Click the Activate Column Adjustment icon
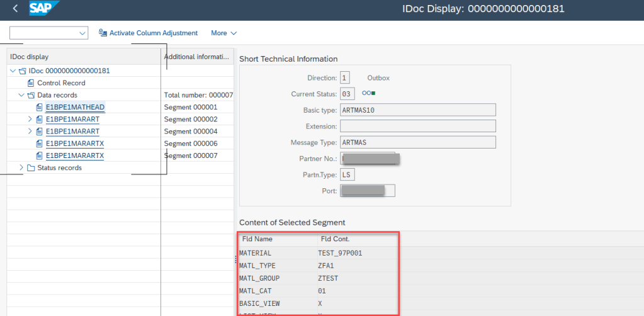Image resolution: width=644 pixels, height=316 pixels. pyautogui.click(x=103, y=33)
